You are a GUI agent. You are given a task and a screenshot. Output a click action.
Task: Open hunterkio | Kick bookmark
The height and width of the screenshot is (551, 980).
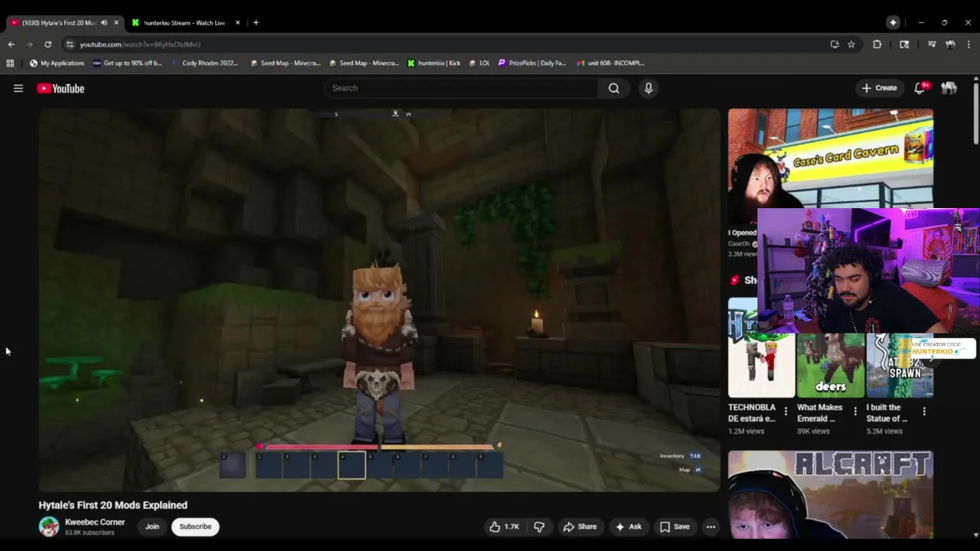pyautogui.click(x=434, y=64)
